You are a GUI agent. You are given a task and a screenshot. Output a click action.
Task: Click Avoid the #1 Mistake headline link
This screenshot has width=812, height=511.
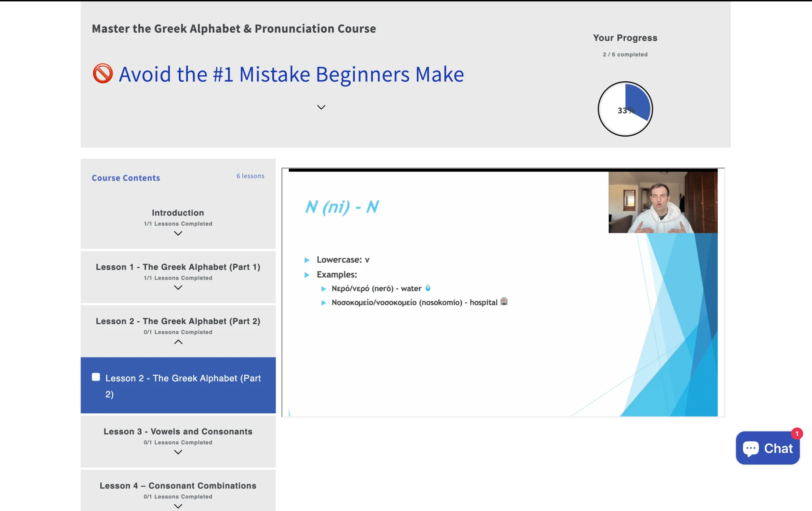(291, 75)
